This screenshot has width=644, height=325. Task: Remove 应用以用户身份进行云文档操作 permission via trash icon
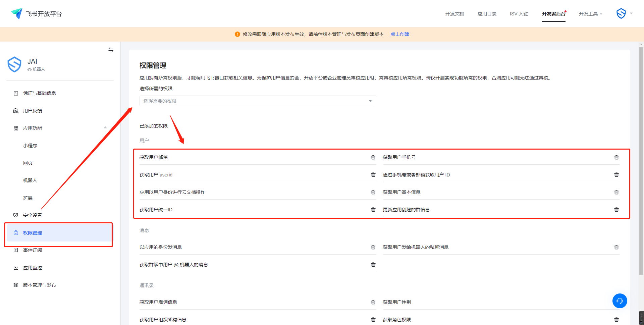373,192
